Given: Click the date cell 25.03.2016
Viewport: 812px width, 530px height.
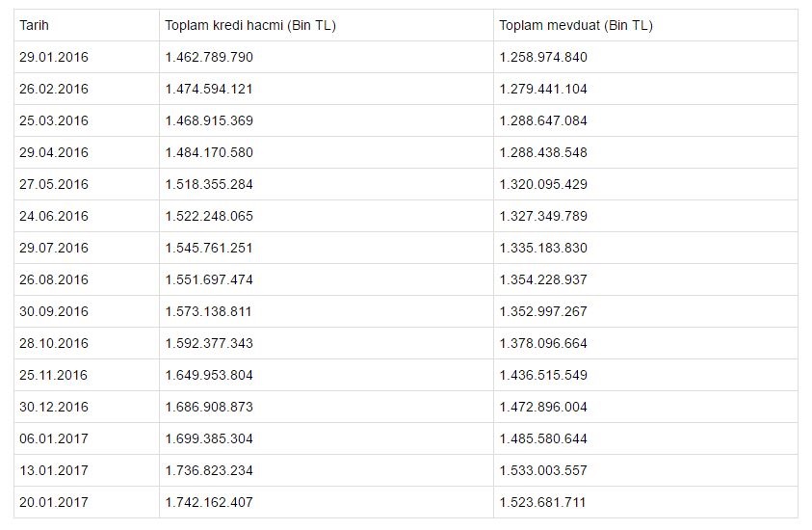Looking at the screenshot, I should [54, 121].
